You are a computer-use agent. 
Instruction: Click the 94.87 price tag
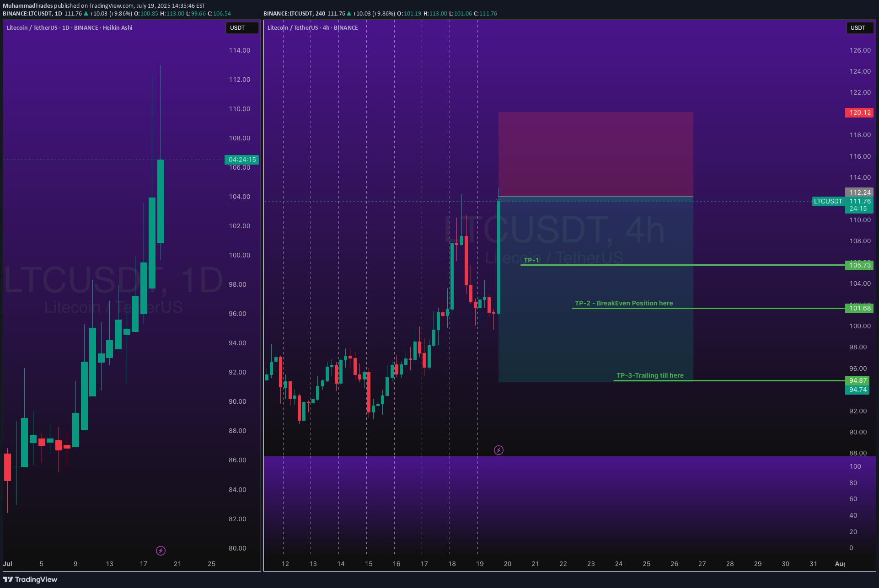coord(857,380)
